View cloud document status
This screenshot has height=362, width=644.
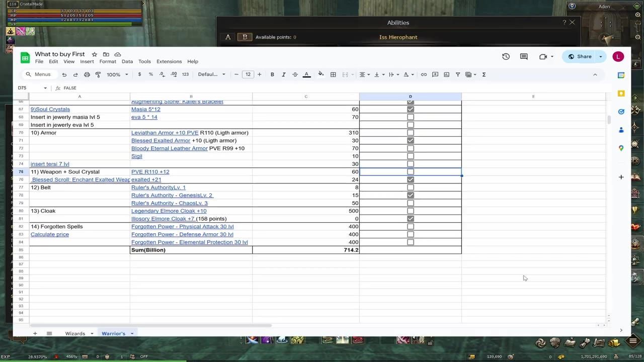click(118, 54)
